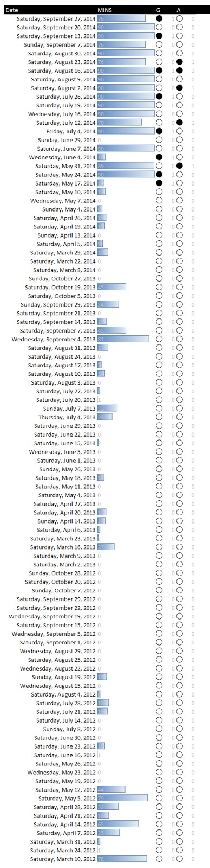Click the Date column header

click(x=12, y=10)
